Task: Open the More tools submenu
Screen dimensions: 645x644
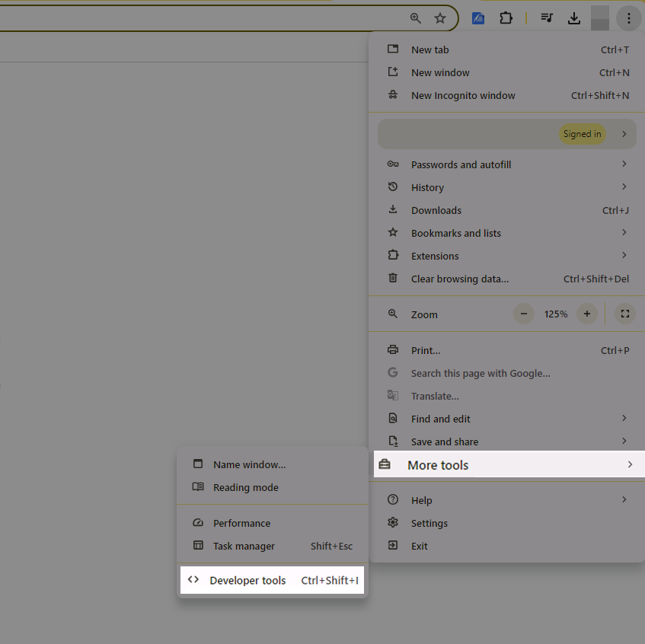Action: click(509, 464)
